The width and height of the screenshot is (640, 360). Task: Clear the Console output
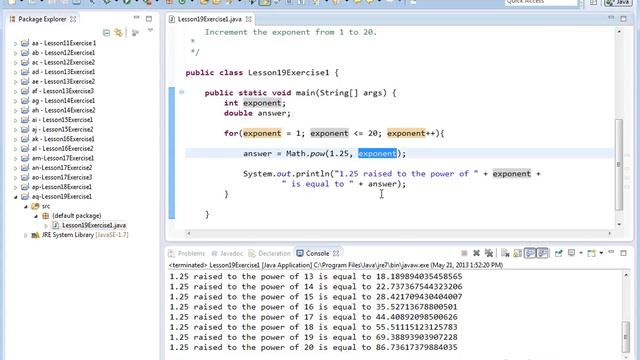(x=505, y=253)
